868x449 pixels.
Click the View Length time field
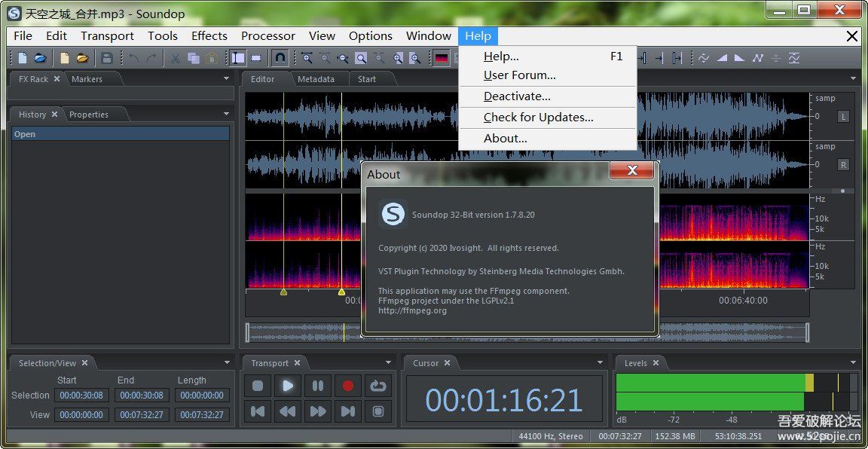coord(202,414)
